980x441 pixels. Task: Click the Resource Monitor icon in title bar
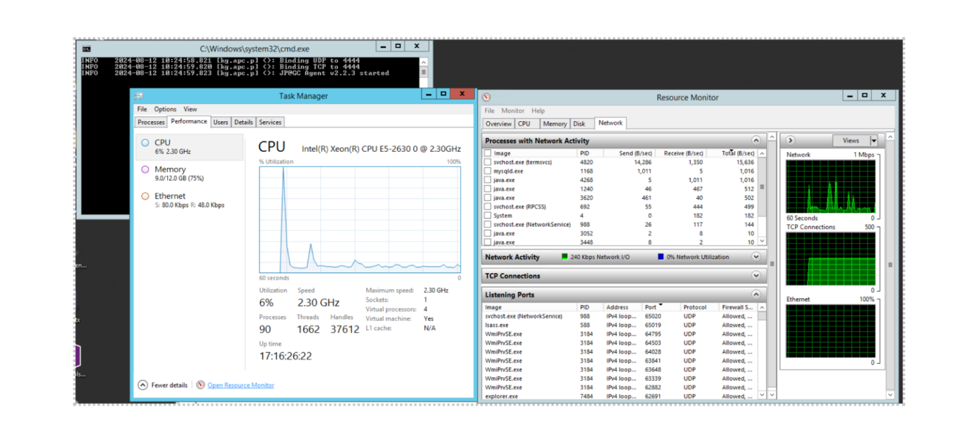[x=485, y=96]
